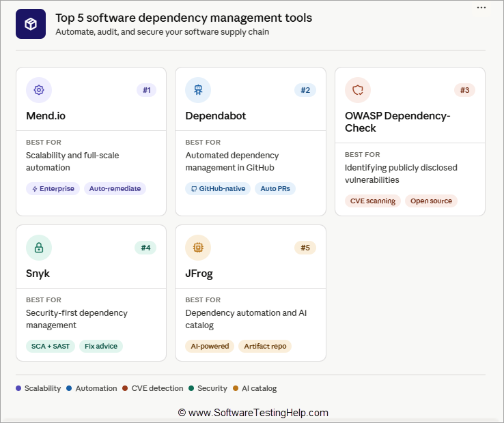504x423 pixels.
Task: Click 'Dependency automation and AI catalog' text
Action: pos(246,319)
